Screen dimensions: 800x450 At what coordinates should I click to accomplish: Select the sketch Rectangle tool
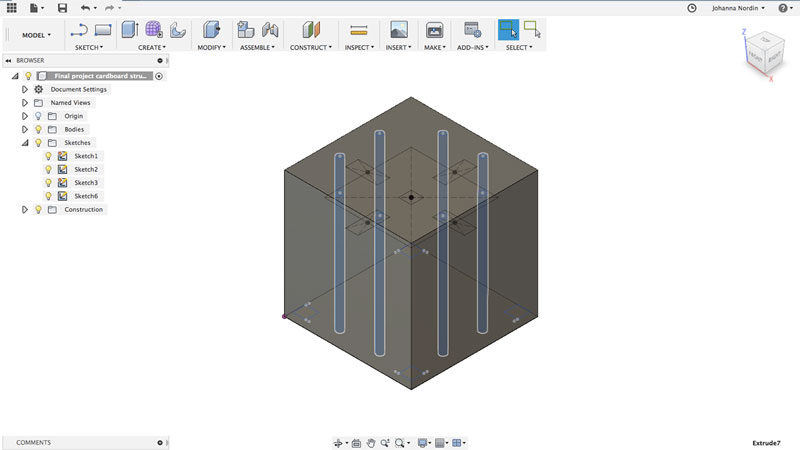[x=103, y=30]
